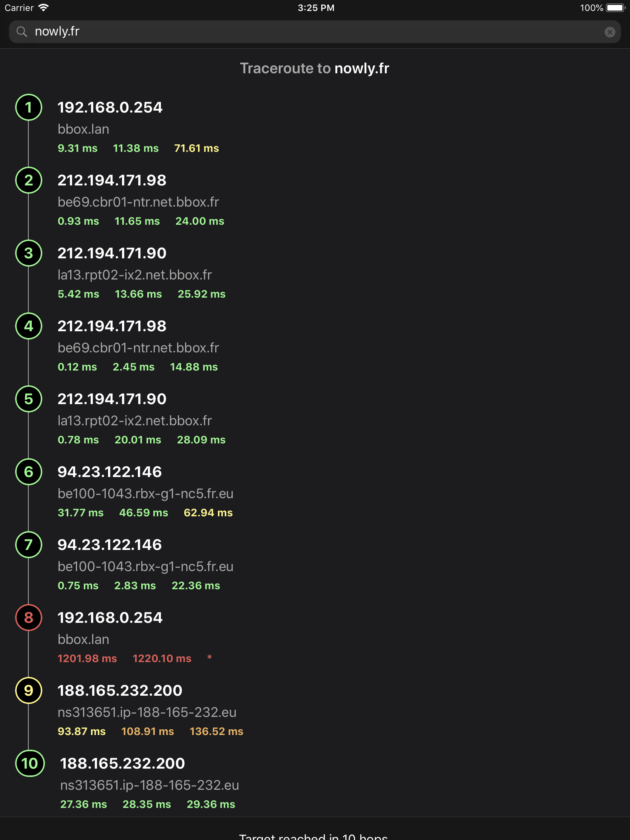
Task: Open the bbox.lan hostname on hop 1
Action: point(83,129)
